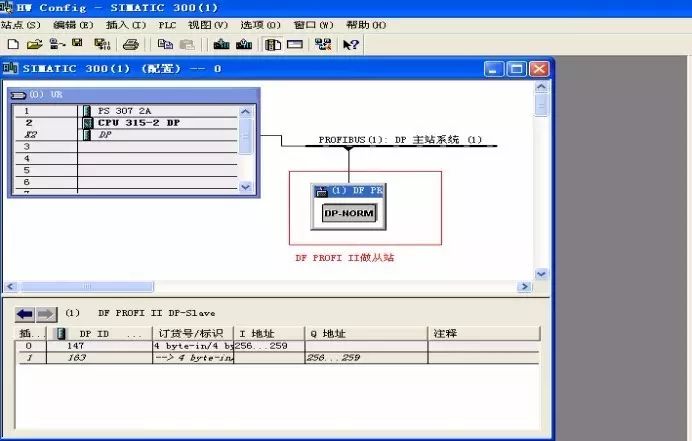
Task: Select empty rack slot 5
Action: (x=126, y=170)
